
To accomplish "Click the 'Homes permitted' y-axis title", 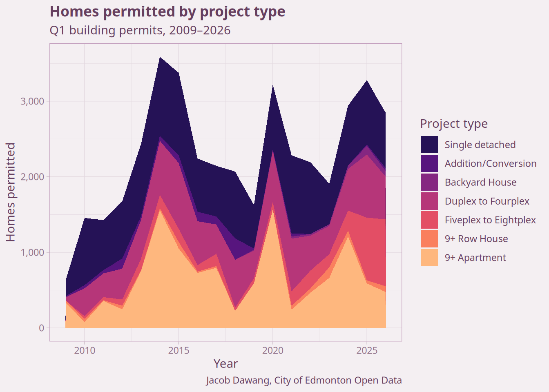I will point(11,192).
